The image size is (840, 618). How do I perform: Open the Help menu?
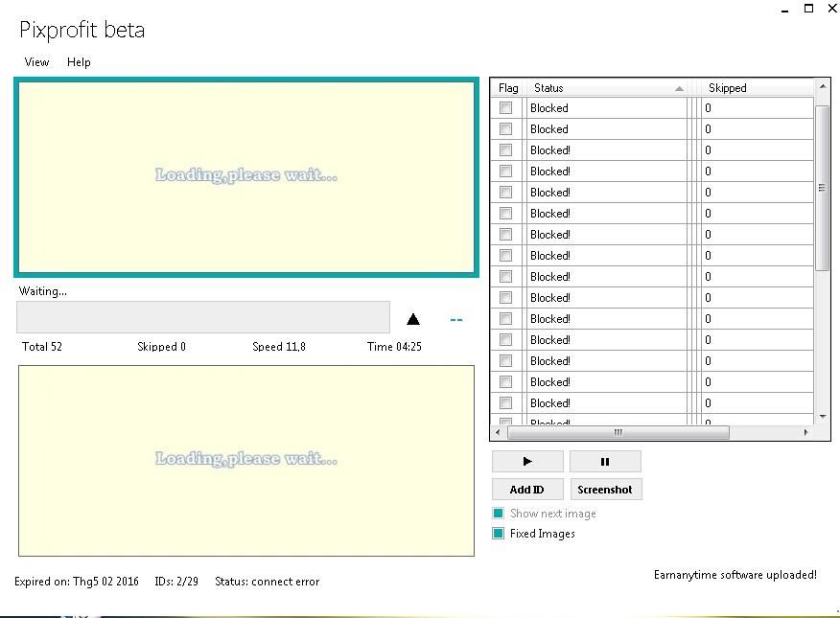click(79, 62)
